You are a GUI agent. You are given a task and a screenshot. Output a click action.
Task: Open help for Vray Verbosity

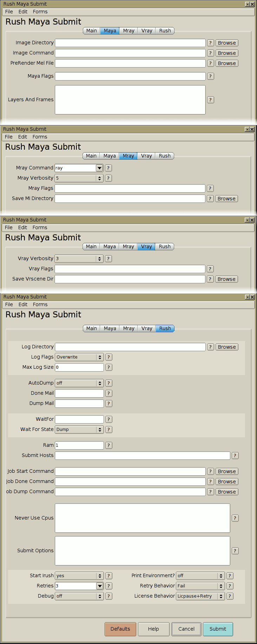pos(108,259)
